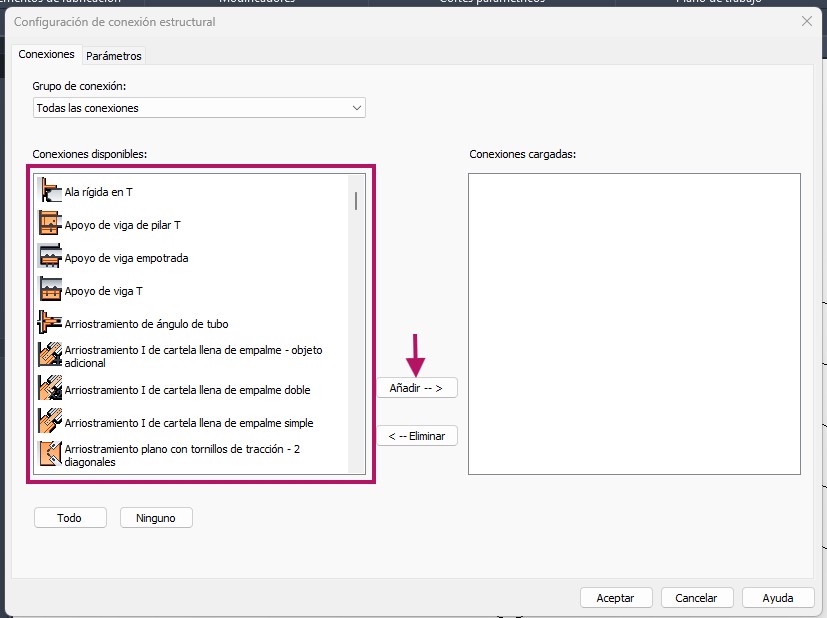Click inside the Conexiones cargadas list box
Image resolution: width=827 pixels, height=618 pixels.
click(x=634, y=324)
